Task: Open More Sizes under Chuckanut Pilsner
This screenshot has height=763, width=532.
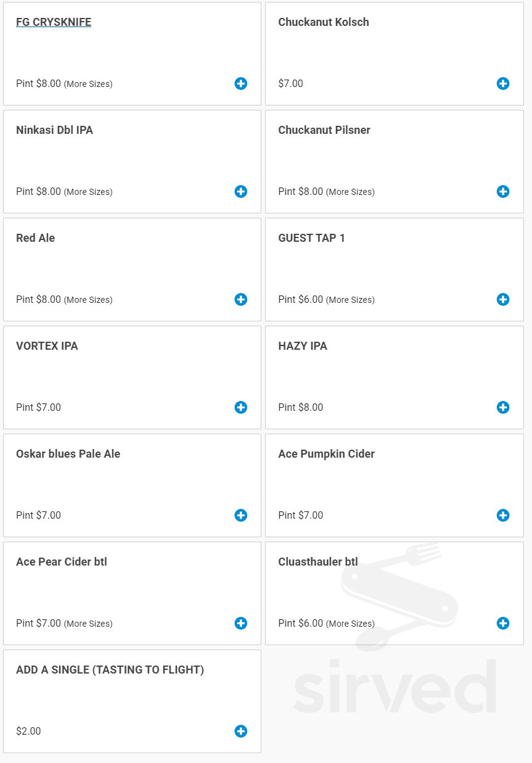Action: (350, 192)
